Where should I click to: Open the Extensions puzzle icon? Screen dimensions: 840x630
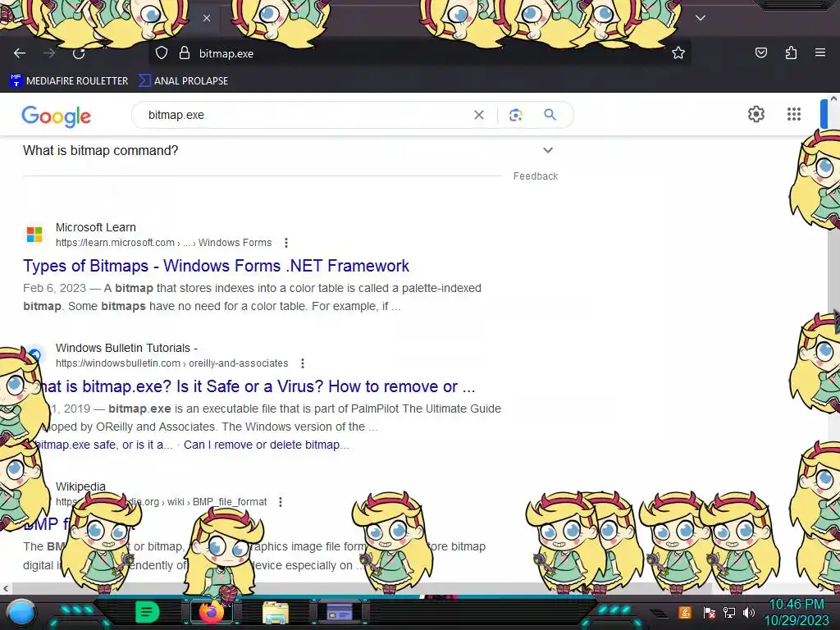791,52
